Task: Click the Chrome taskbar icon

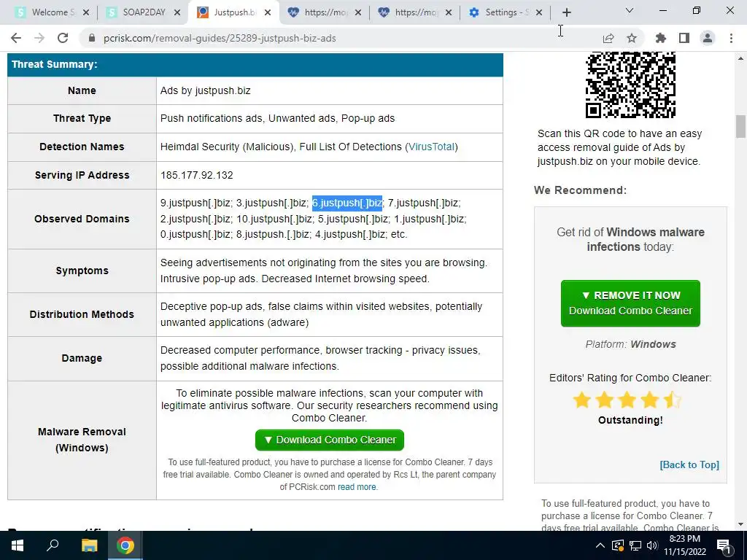Action: pos(125,545)
